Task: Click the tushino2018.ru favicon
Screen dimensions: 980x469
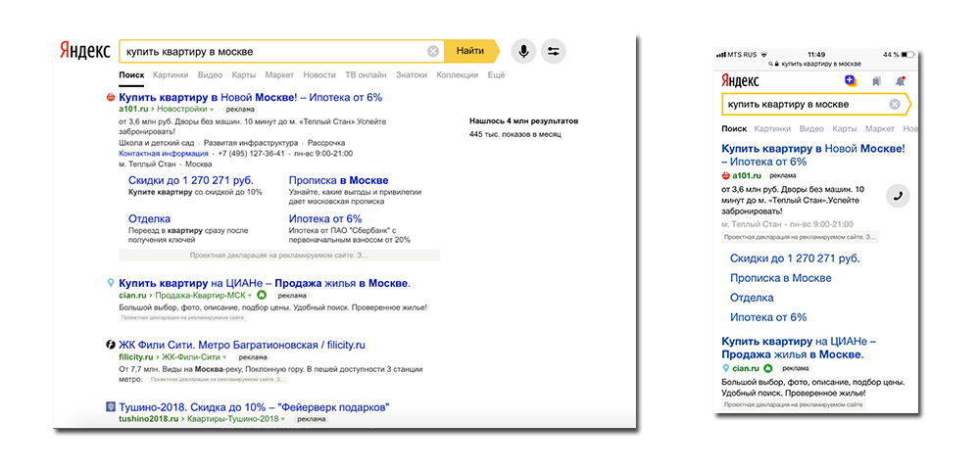Action: point(111,407)
